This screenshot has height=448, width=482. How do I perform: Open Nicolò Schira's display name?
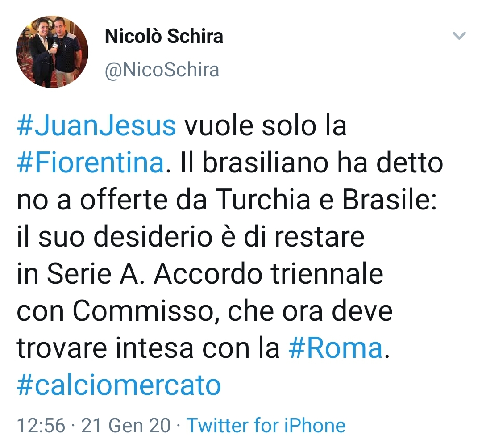(x=163, y=37)
